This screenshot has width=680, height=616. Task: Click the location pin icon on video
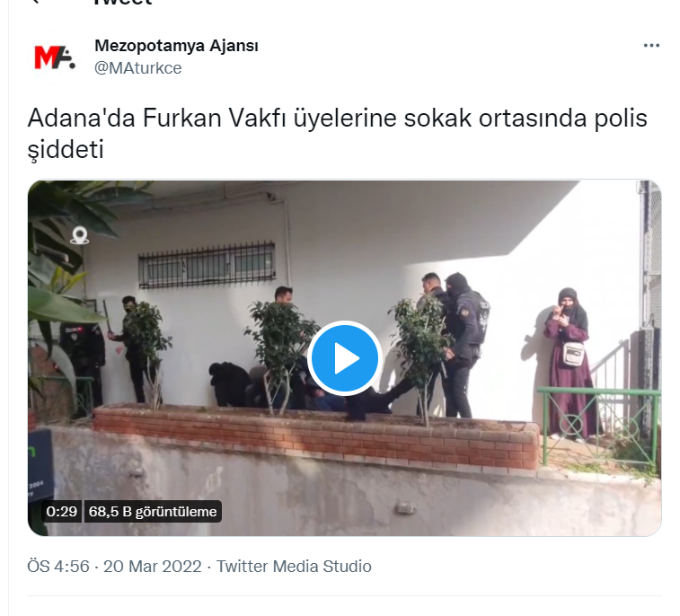point(79,235)
